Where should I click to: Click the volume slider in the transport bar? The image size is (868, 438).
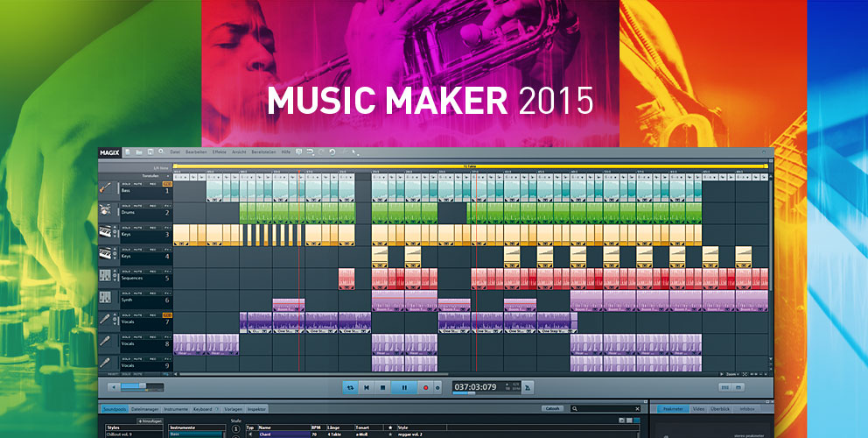point(143,387)
